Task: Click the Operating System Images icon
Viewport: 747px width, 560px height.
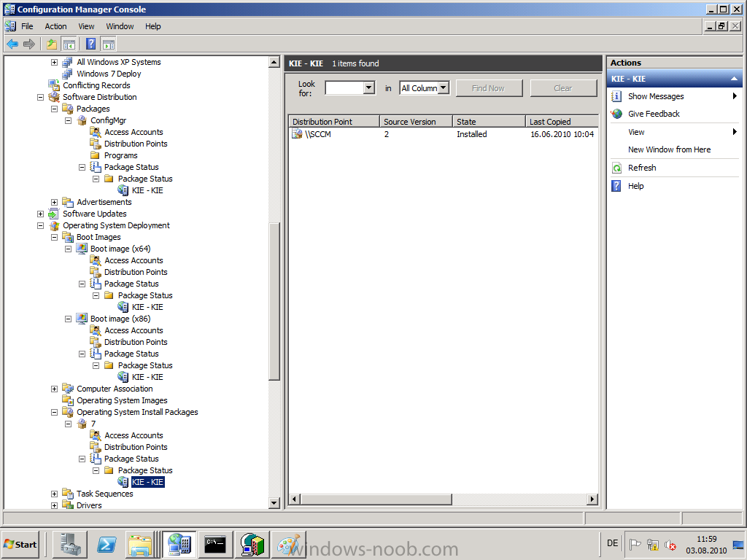Action: (68, 400)
